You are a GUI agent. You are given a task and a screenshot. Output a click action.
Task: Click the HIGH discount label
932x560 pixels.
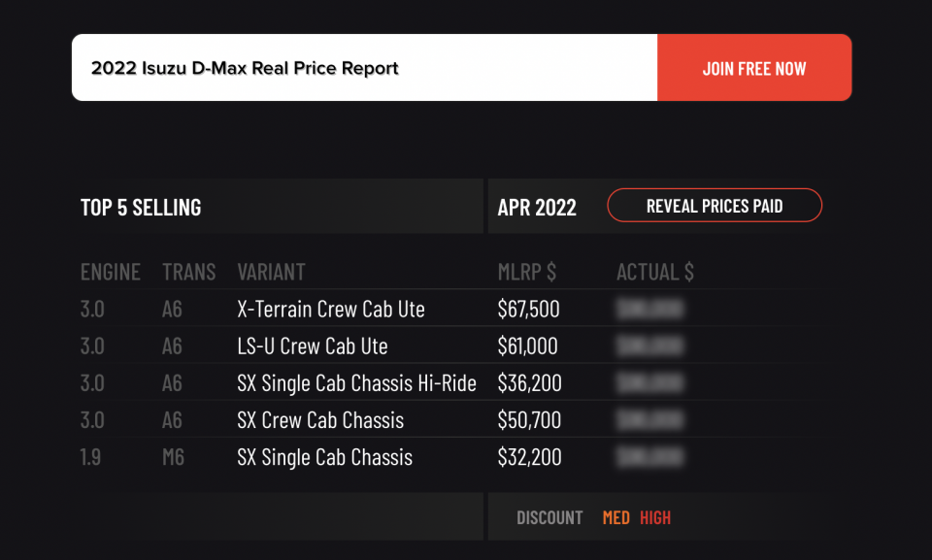tap(655, 518)
